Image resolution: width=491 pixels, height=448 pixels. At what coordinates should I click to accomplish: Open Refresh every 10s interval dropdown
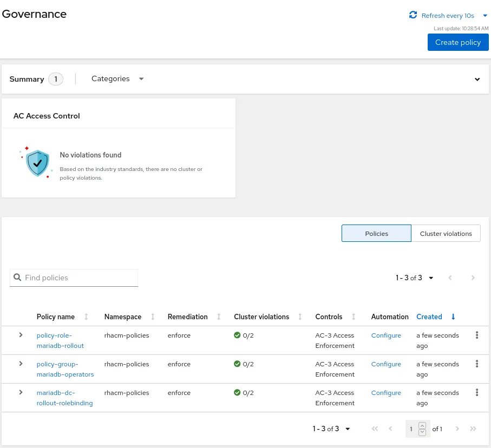485,16
